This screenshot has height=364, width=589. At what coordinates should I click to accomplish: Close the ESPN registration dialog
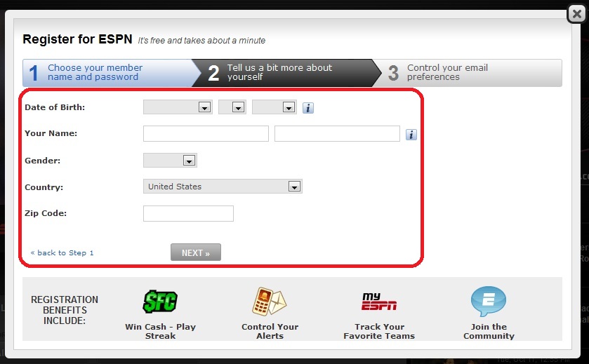[576, 14]
